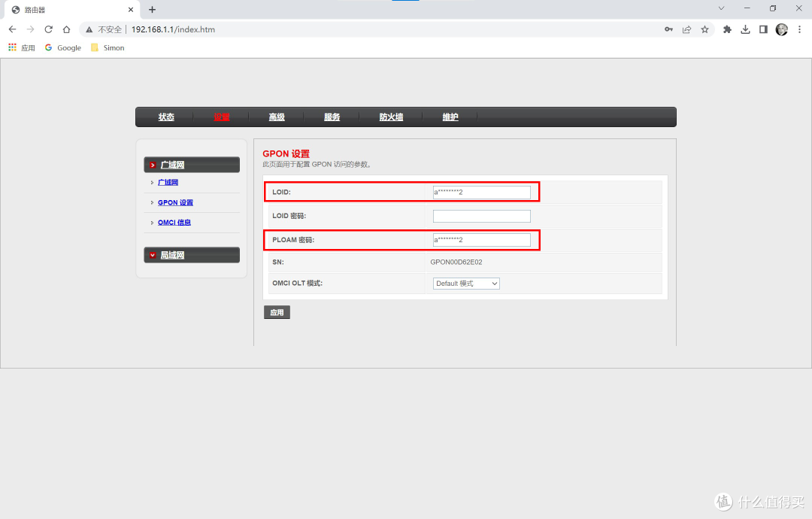812x519 pixels.
Task: Open the saved passwords key icon
Action: coord(668,29)
